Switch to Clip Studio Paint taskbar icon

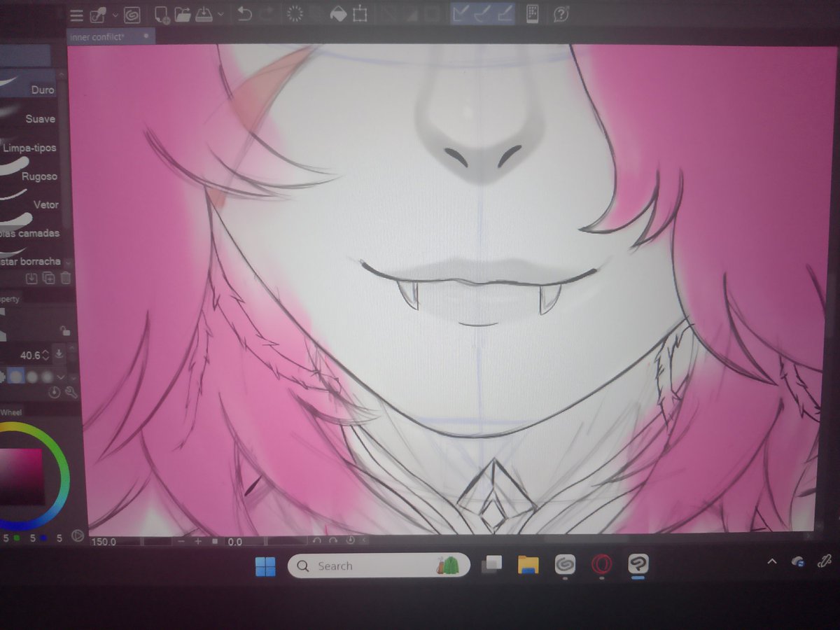click(x=638, y=564)
